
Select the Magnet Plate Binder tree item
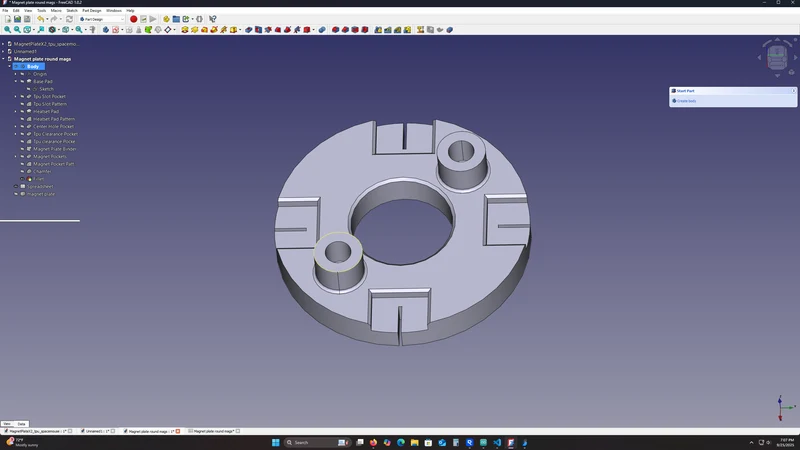(55, 149)
